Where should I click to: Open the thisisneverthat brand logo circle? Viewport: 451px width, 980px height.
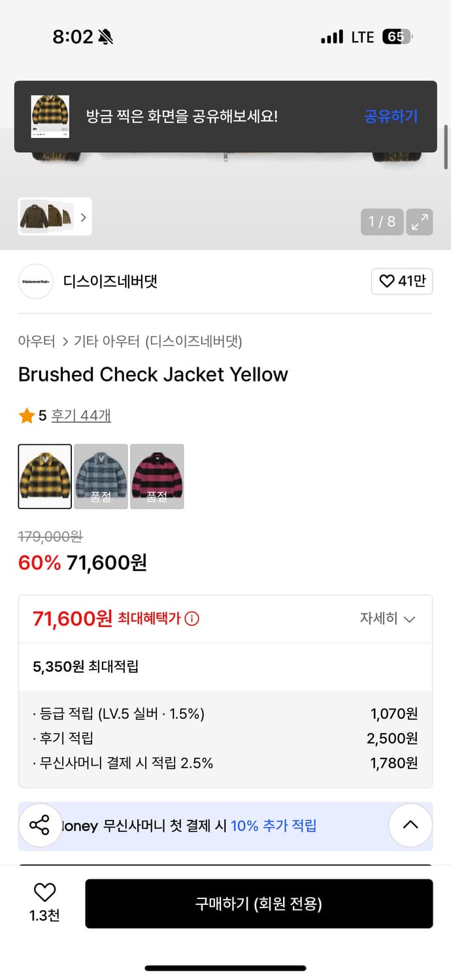(x=36, y=281)
